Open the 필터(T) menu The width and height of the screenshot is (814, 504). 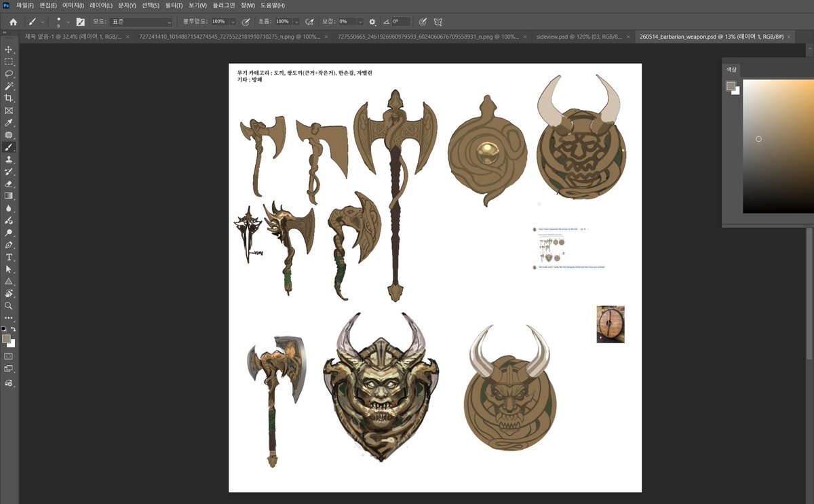(x=174, y=5)
